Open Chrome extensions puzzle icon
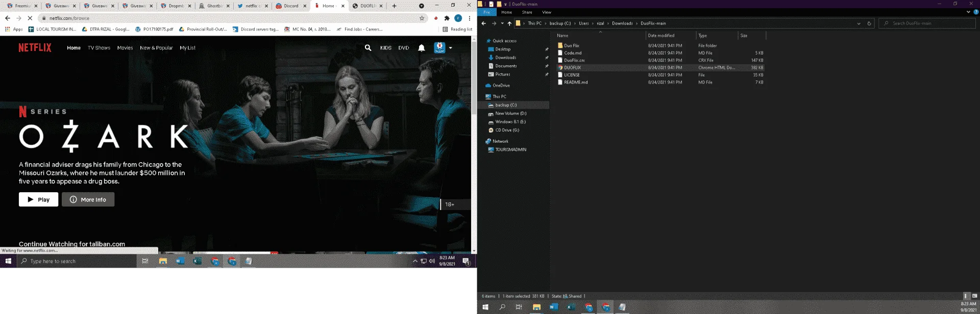The image size is (980, 314). click(447, 18)
